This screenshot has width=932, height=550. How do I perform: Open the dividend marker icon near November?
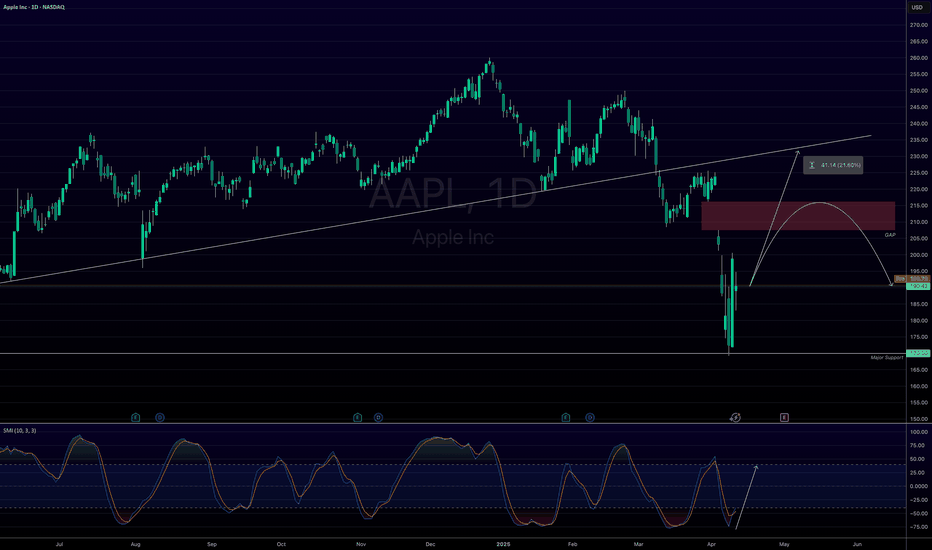point(378,417)
